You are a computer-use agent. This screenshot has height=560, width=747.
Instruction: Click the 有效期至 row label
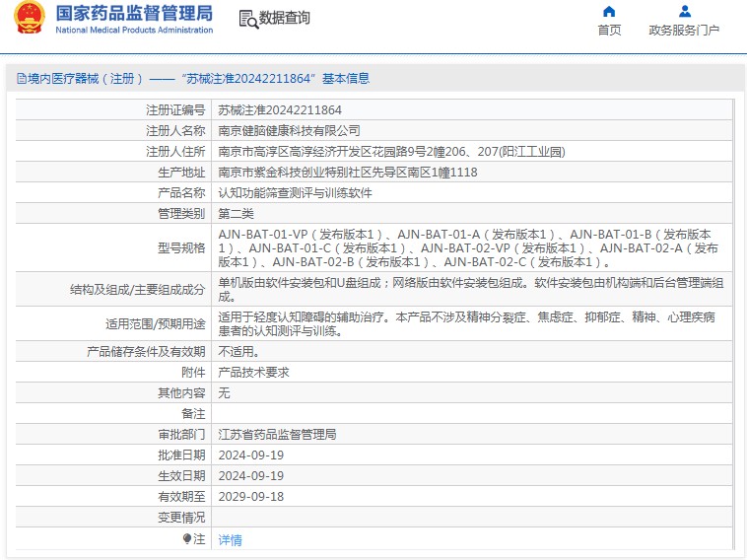pyautogui.click(x=181, y=497)
